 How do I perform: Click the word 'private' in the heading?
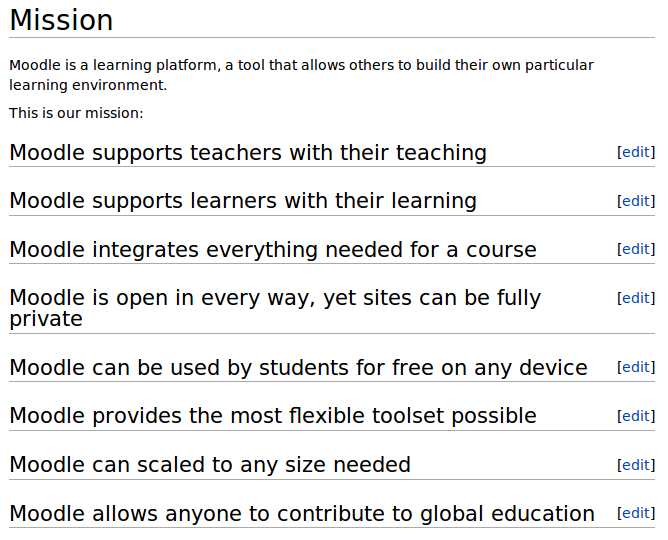point(46,319)
